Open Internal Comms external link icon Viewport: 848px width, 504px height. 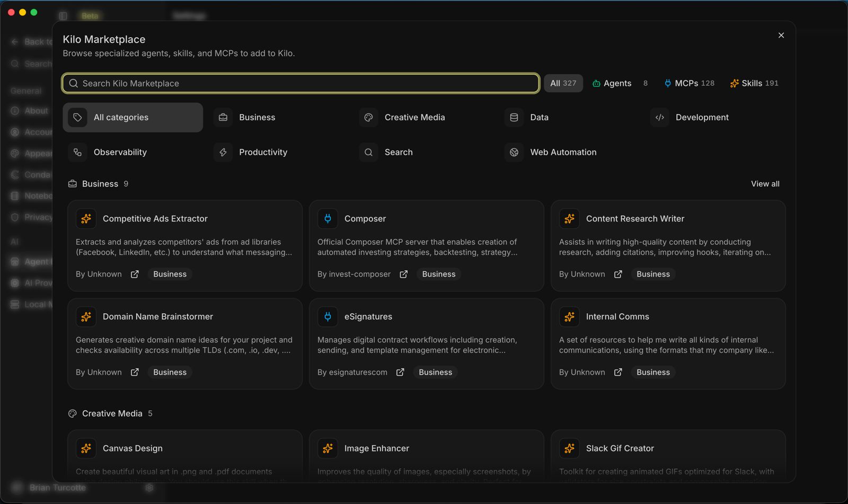pos(618,372)
